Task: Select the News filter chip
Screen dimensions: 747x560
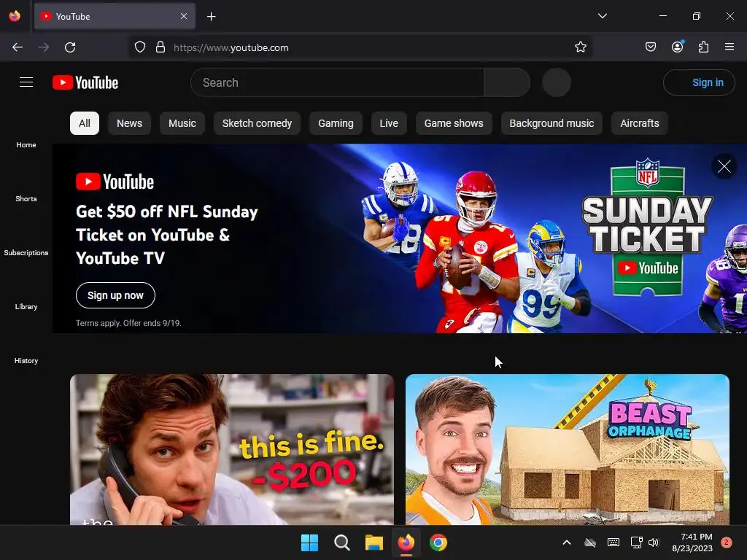Action: tap(130, 123)
